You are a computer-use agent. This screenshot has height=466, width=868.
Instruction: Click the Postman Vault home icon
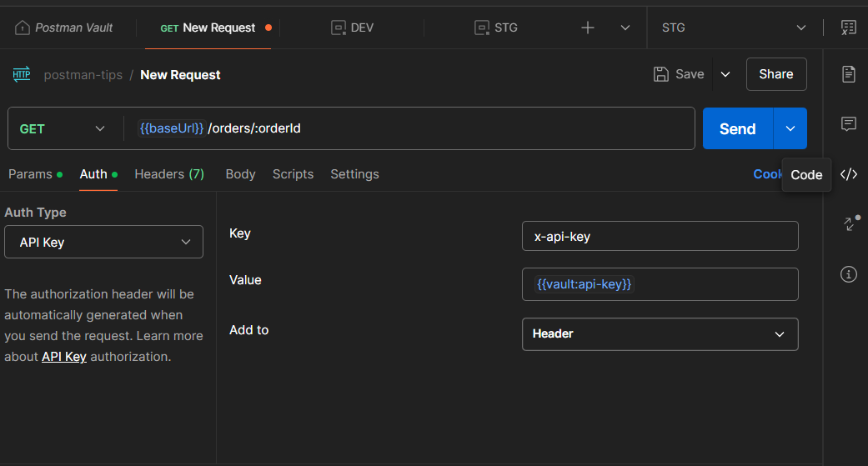23,28
